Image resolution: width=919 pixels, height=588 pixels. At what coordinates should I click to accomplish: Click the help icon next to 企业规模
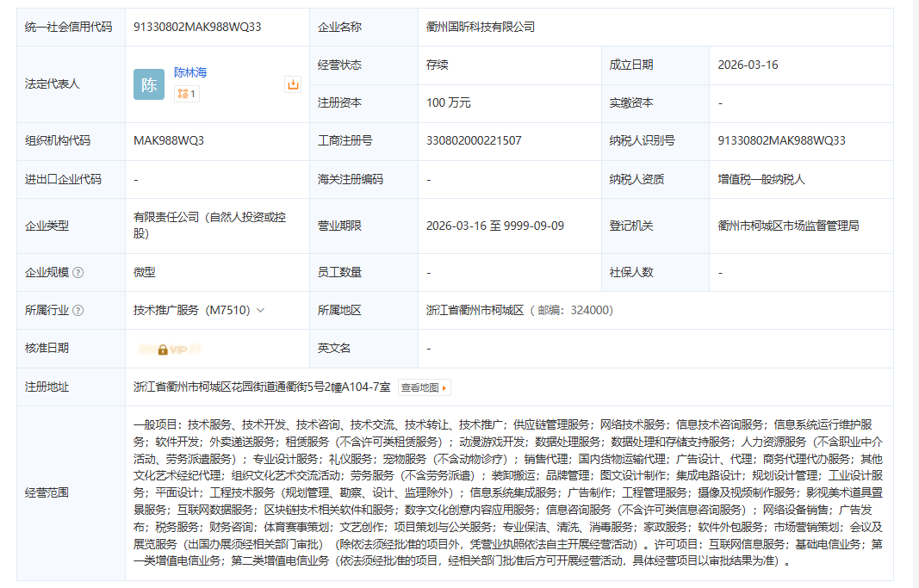point(78,272)
